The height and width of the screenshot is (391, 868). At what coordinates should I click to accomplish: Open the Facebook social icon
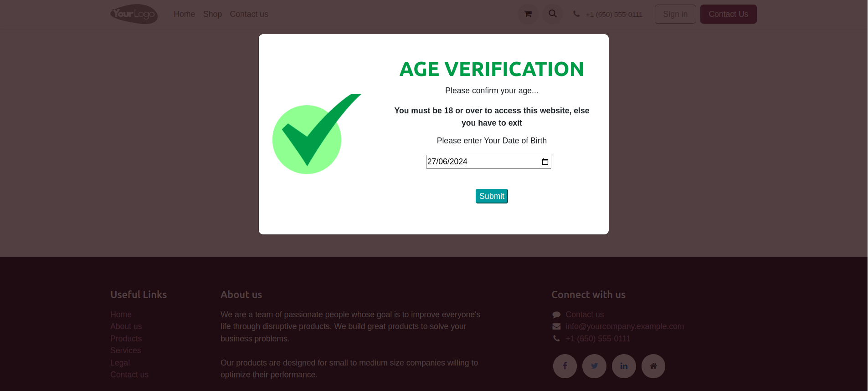coord(565,366)
